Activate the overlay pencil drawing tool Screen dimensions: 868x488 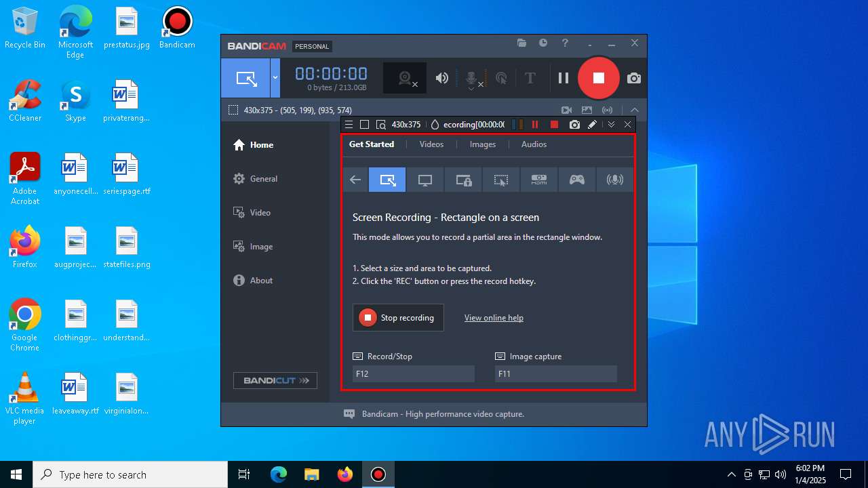(x=592, y=125)
